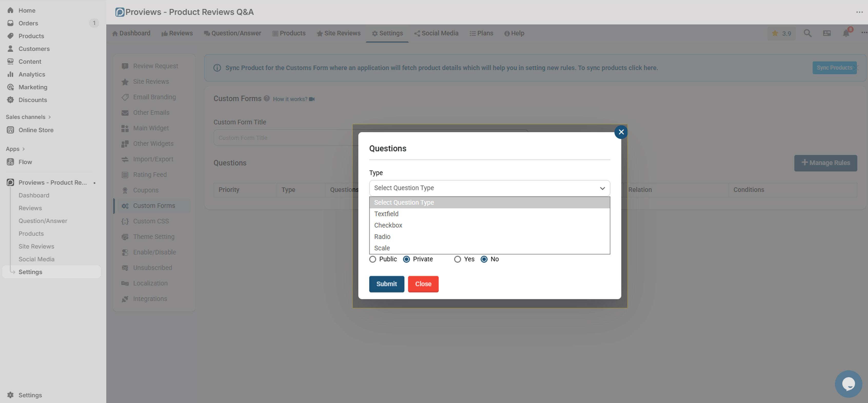Click the Rating Feed icon
Image resolution: width=868 pixels, height=403 pixels.
point(125,174)
